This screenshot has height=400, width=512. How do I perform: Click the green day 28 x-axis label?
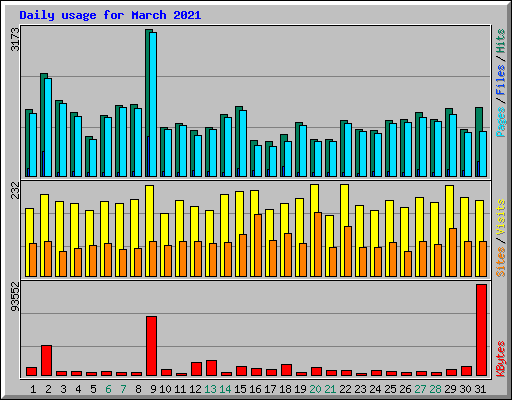435,389
